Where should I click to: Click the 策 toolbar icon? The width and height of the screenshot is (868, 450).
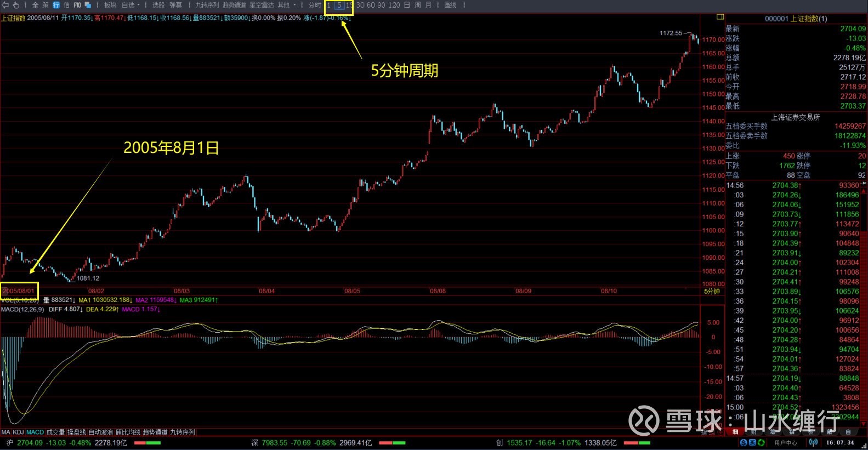tap(46, 5)
